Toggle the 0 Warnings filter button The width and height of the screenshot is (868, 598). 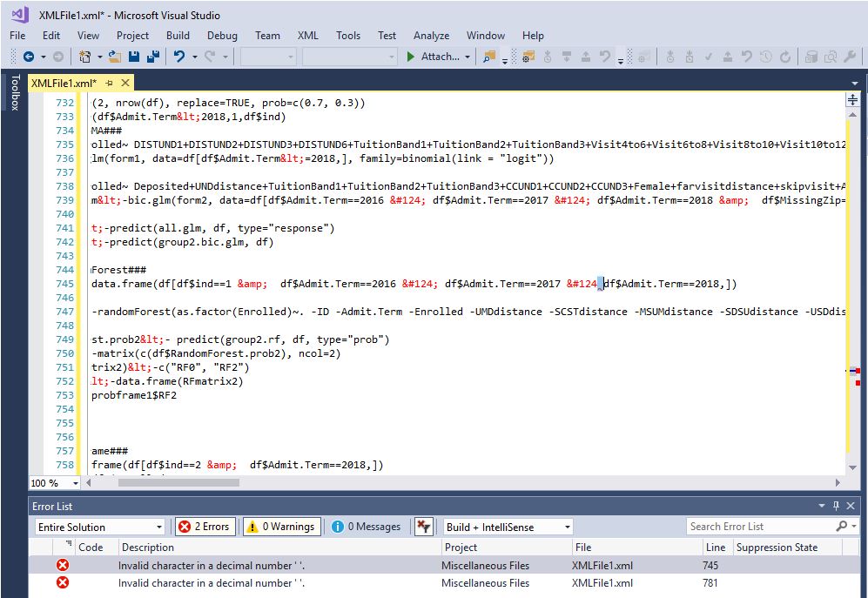(x=281, y=527)
